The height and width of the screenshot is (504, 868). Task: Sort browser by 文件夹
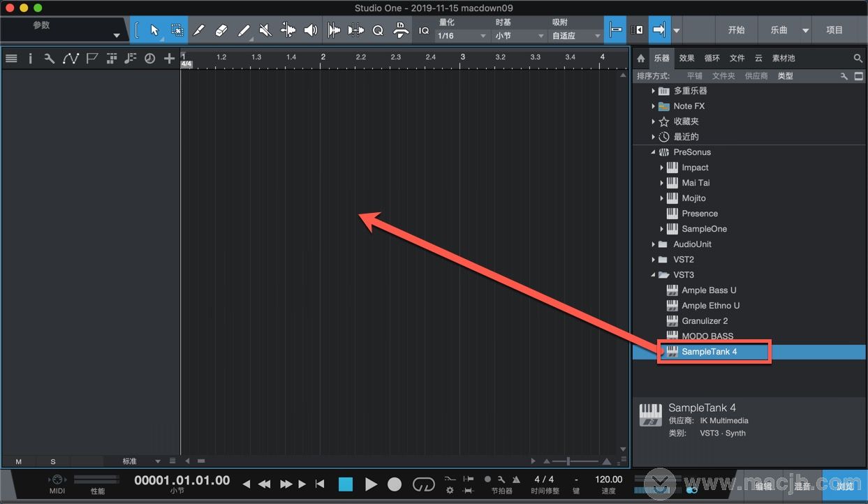coord(723,76)
